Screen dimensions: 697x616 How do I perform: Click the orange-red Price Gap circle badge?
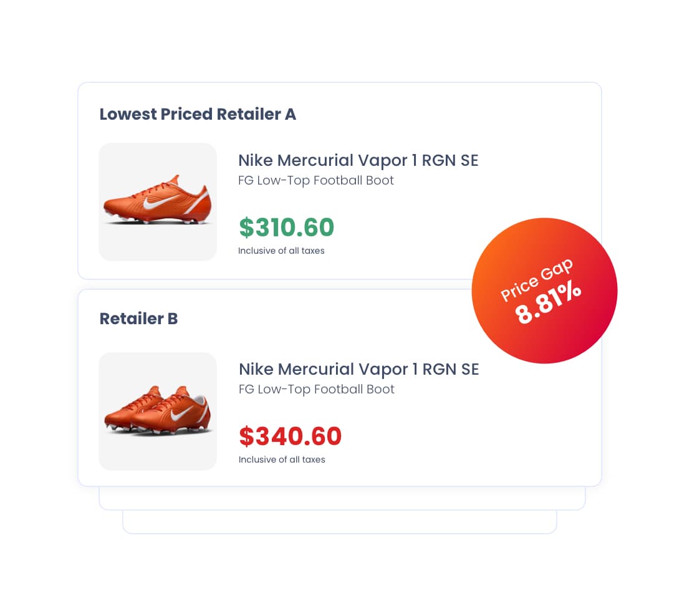coord(544,290)
